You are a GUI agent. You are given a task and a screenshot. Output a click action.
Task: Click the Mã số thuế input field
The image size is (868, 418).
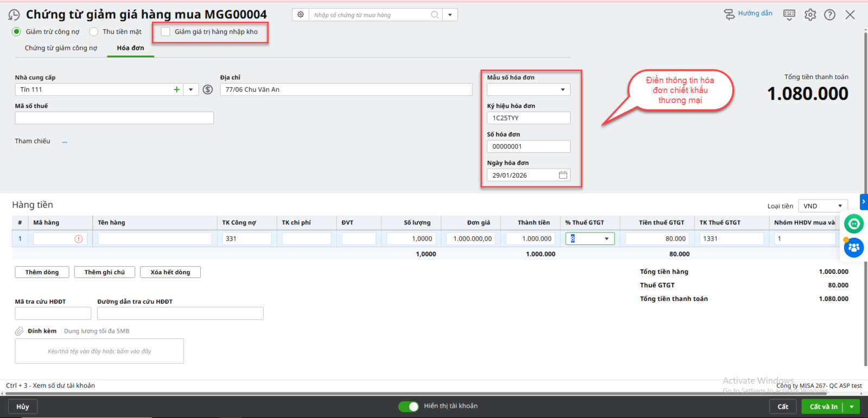coord(114,118)
